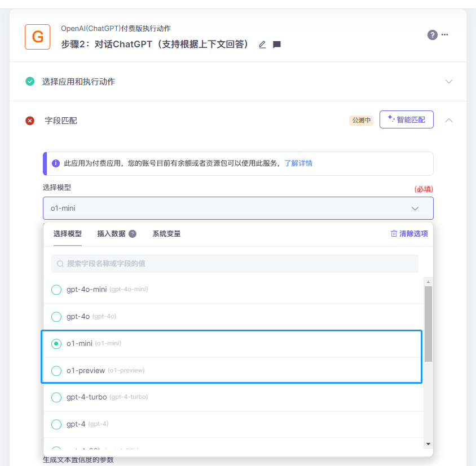Select the gpt-4o radio option

[x=56, y=317]
